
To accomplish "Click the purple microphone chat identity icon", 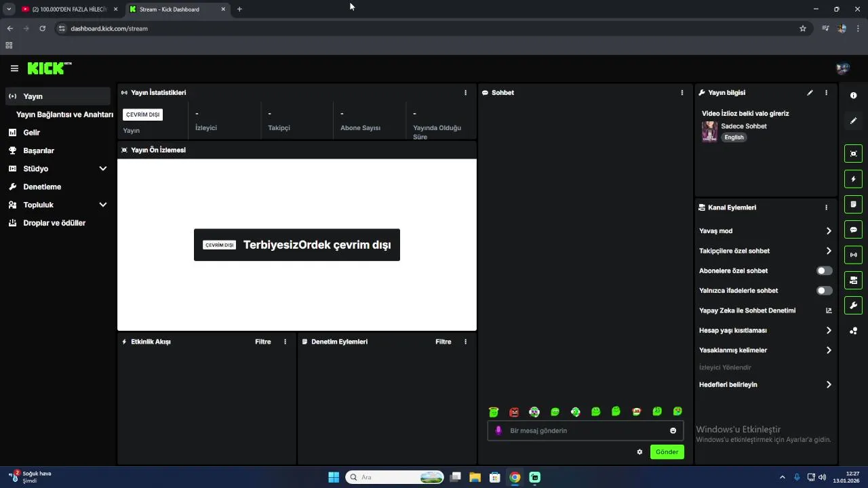I will tap(498, 430).
